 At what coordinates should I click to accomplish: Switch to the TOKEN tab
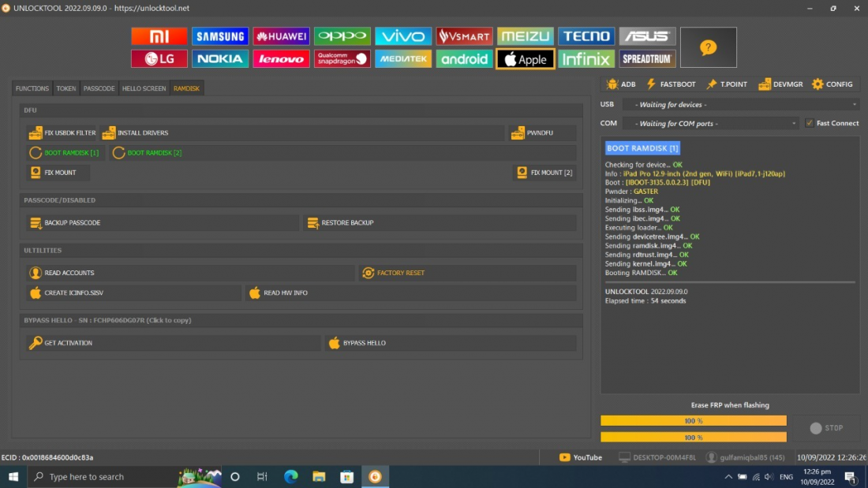(65, 88)
